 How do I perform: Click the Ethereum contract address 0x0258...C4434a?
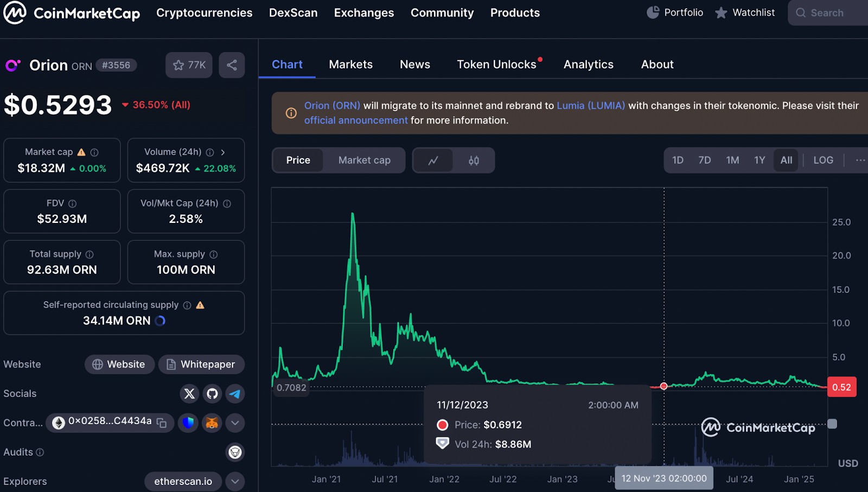(110, 421)
